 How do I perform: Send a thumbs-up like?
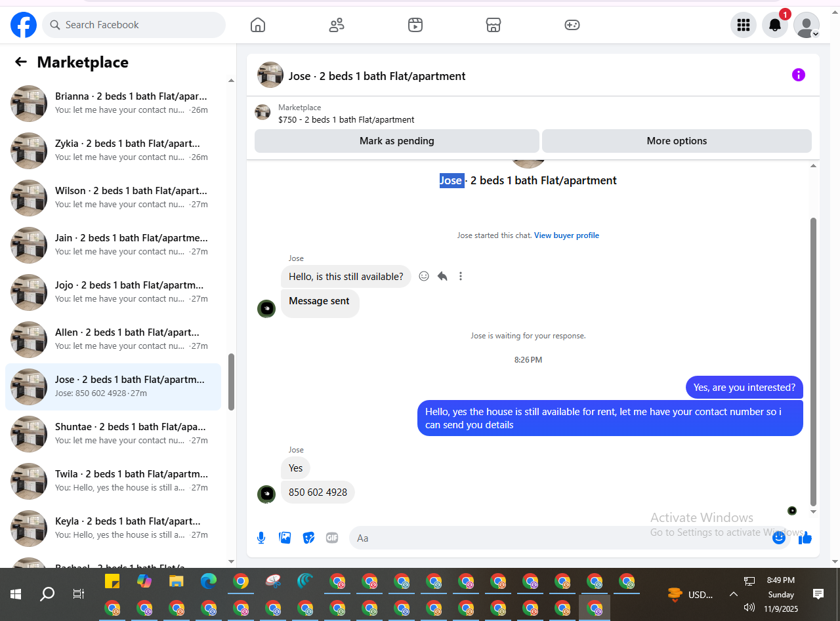(805, 538)
